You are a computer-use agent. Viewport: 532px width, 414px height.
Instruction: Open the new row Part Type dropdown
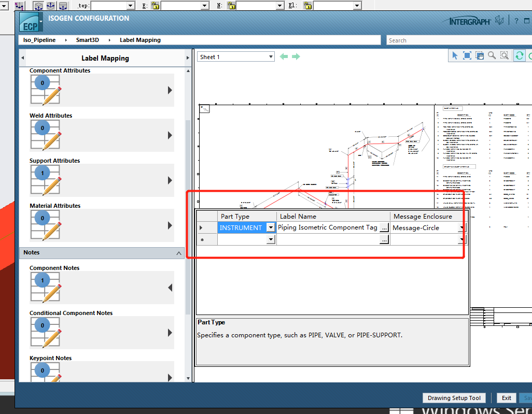click(271, 240)
